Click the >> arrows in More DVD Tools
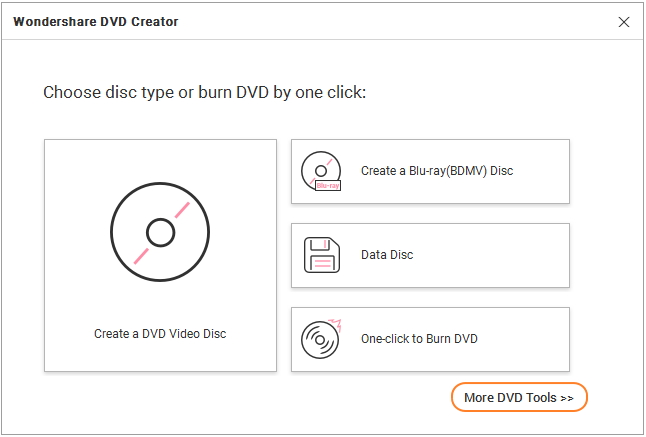Viewport: 646px width, 437px height. (566, 398)
